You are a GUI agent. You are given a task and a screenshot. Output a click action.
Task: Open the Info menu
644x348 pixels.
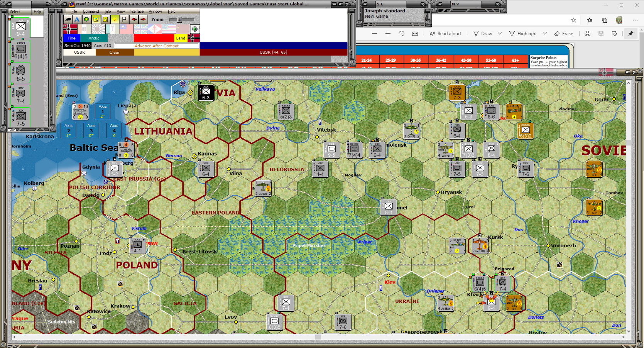coord(108,12)
